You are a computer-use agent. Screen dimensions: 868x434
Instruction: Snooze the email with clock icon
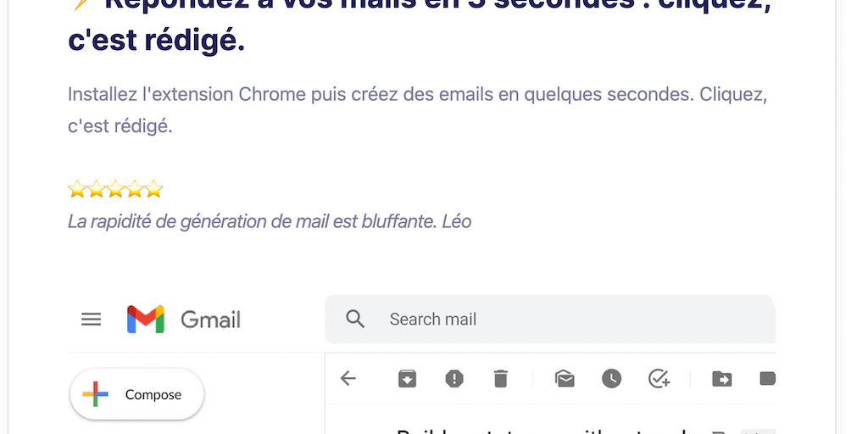pos(611,379)
